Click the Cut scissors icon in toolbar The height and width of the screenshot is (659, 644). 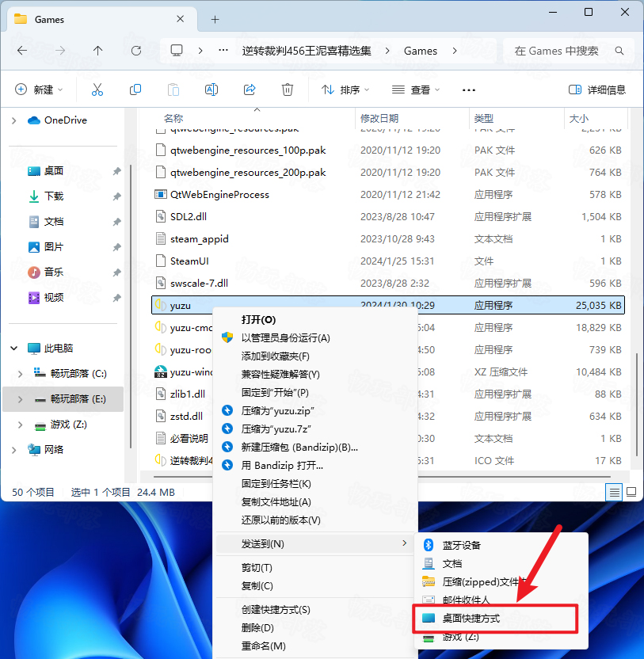pyautogui.click(x=97, y=90)
